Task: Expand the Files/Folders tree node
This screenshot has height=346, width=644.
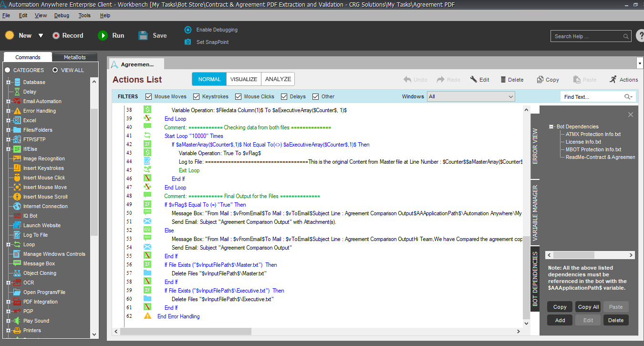Action: click(8, 130)
